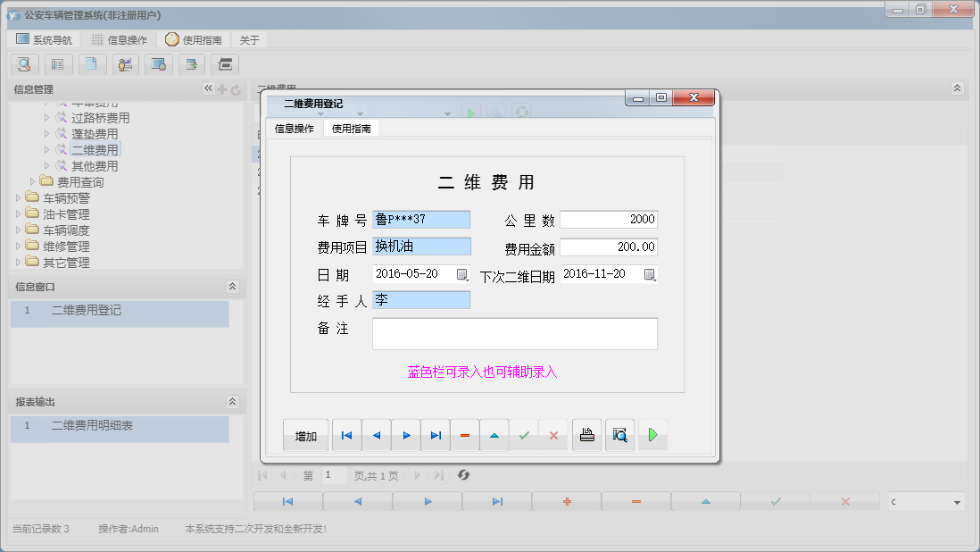Open print preview in the dialog toolbar
The width and height of the screenshot is (980, 552).
click(619, 435)
